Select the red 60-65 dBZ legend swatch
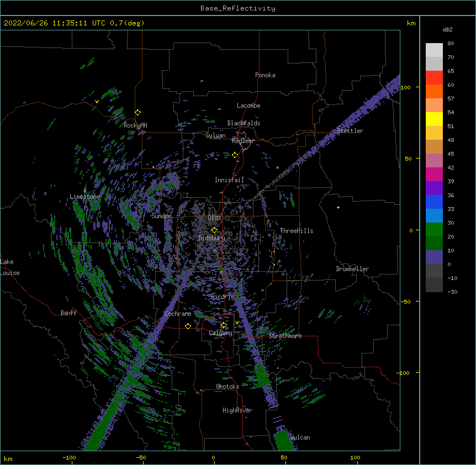The height and width of the screenshot is (465, 476). click(434, 78)
